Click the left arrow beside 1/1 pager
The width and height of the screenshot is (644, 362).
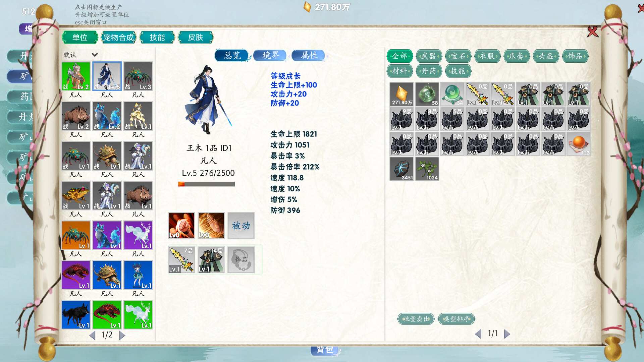(478, 334)
